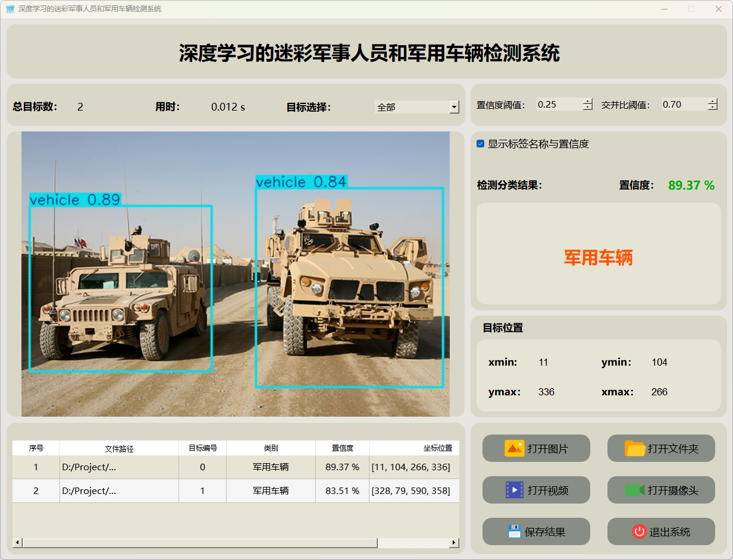Click the orange 军用车辆 result text
This screenshot has height=560, width=733.
pyautogui.click(x=599, y=257)
